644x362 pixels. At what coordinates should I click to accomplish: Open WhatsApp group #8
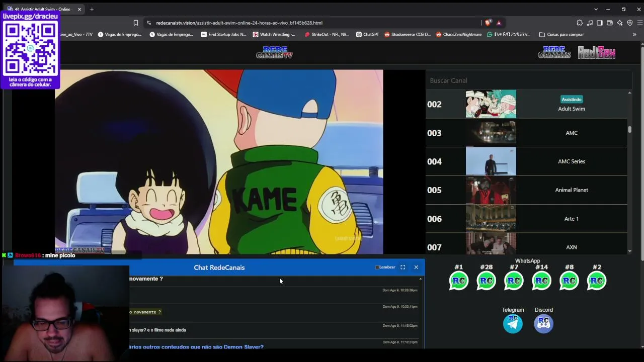coord(569,281)
